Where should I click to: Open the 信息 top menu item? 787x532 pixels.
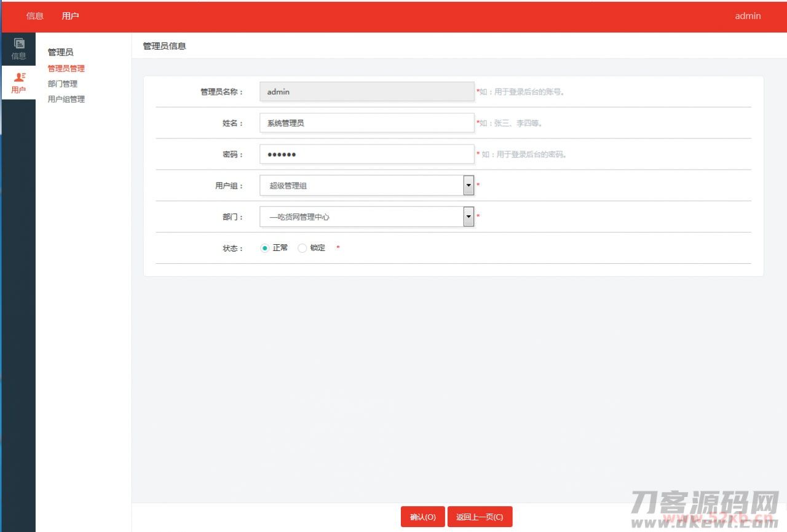(x=35, y=16)
